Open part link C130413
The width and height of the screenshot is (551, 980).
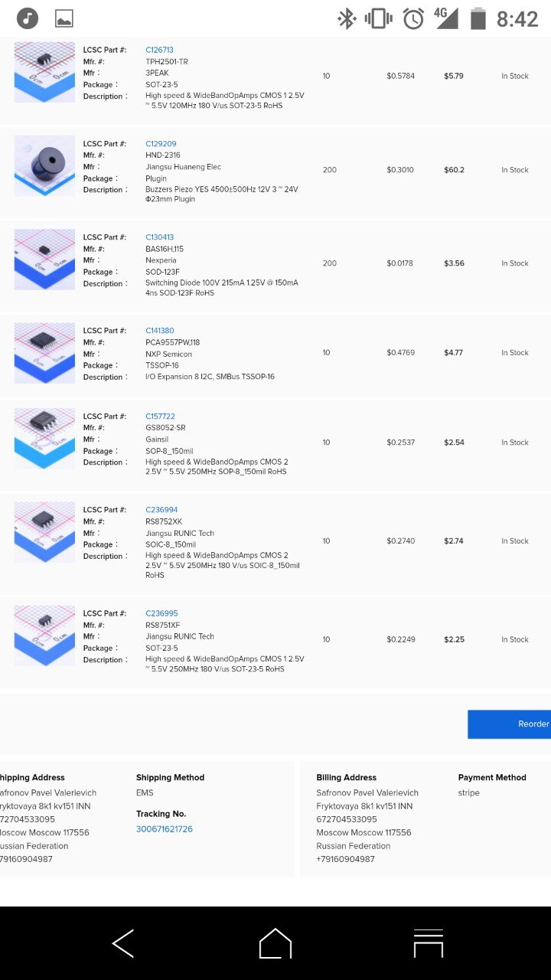160,237
